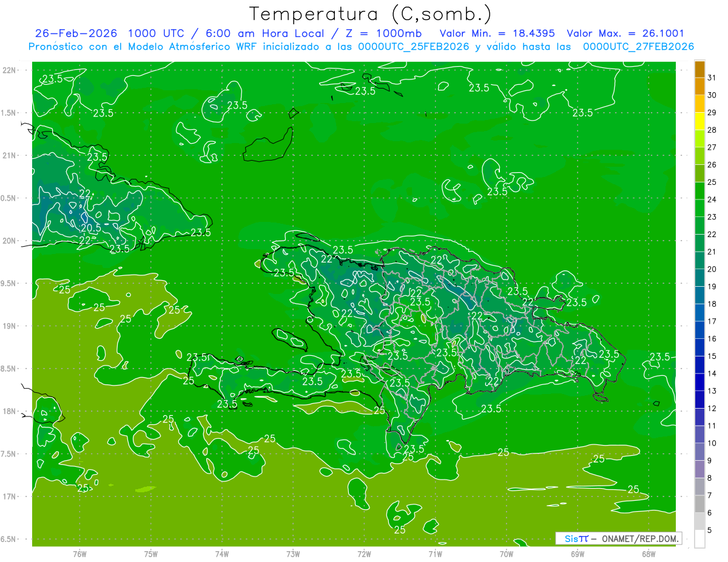This screenshot has width=728, height=562.
Task: Click legend value '14'
Action: [x=712, y=374]
